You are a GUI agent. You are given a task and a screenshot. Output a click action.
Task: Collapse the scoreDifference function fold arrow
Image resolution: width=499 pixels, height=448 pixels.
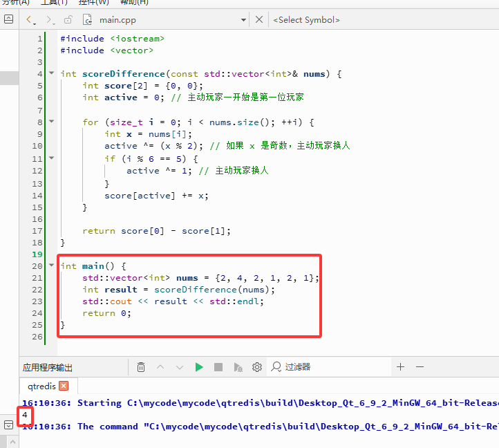tap(52, 73)
